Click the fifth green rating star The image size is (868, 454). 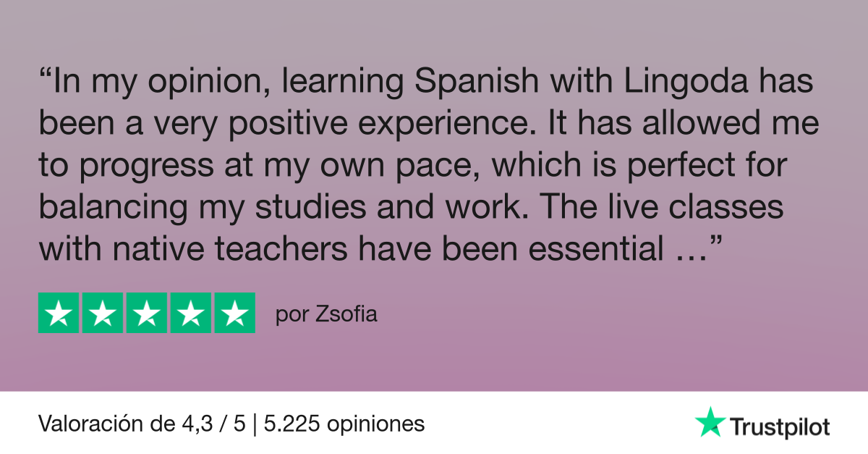234,313
